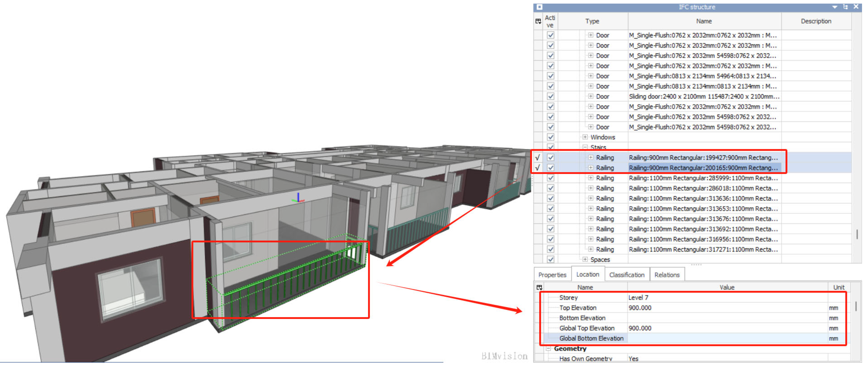The height and width of the screenshot is (369, 868).
Task: Expand the Spaces tree node
Action: click(x=585, y=259)
